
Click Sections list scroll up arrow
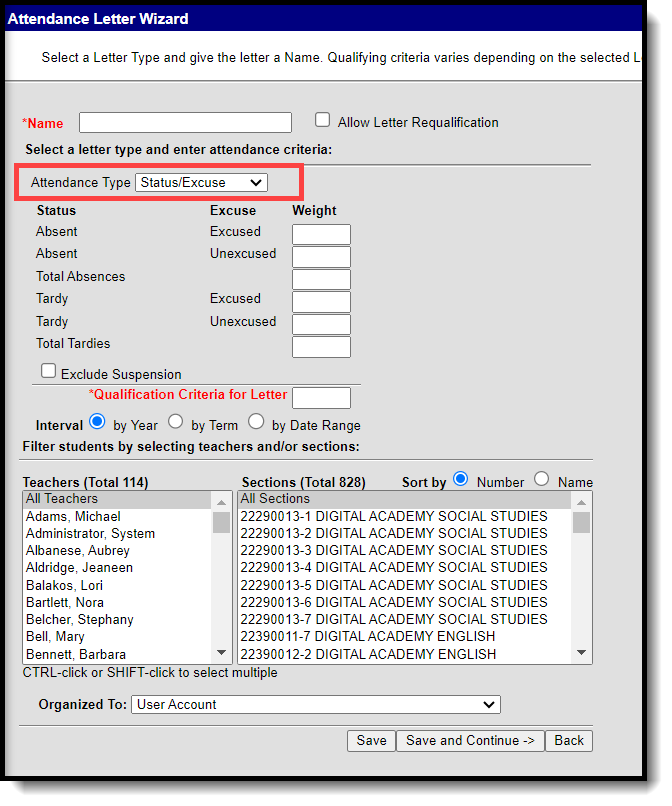click(x=582, y=502)
